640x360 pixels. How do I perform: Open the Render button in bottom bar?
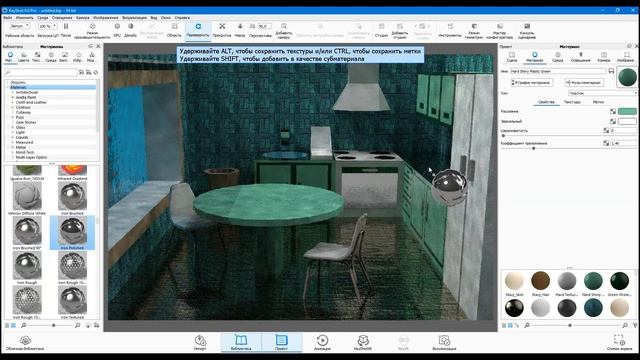click(444, 342)
